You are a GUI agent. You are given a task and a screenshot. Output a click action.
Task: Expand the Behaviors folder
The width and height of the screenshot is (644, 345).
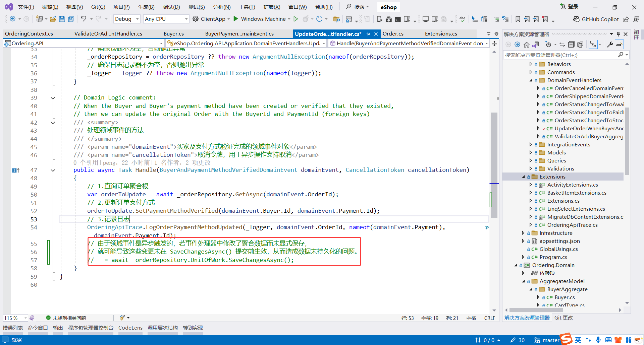tap(530, 64)
